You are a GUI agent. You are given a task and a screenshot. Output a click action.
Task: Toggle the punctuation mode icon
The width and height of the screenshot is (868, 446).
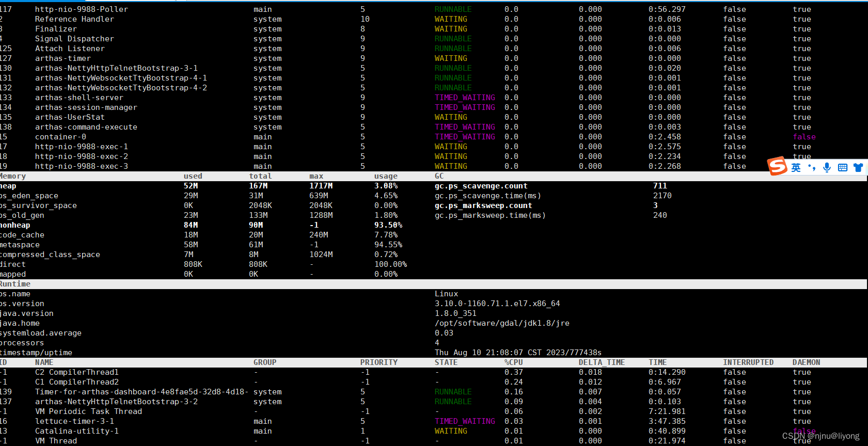[x=812, y=167]
